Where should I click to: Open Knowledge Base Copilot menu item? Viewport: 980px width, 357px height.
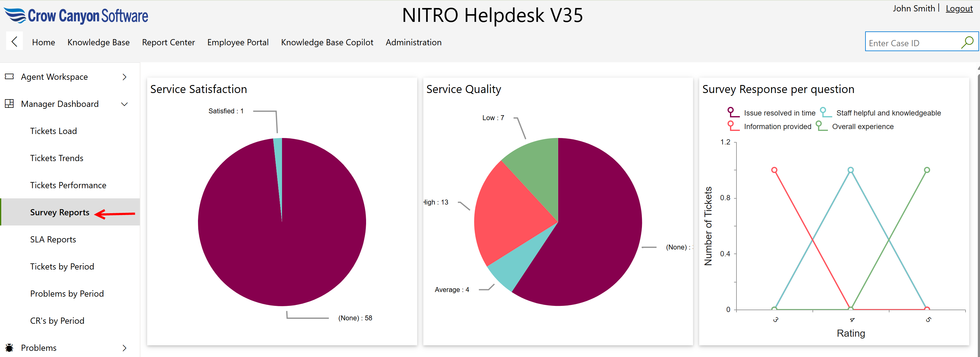coord(327,42)
